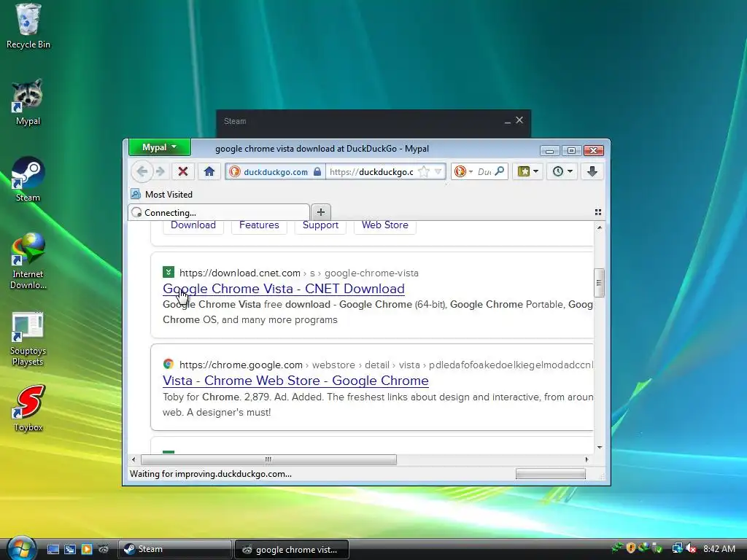
Task: Go to the Home page icon
Action: click(209, 171)
